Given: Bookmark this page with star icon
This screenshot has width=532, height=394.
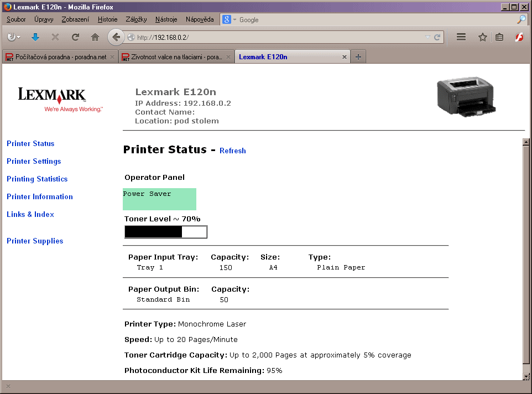Looking at the screenshot, I should [482, 37].
